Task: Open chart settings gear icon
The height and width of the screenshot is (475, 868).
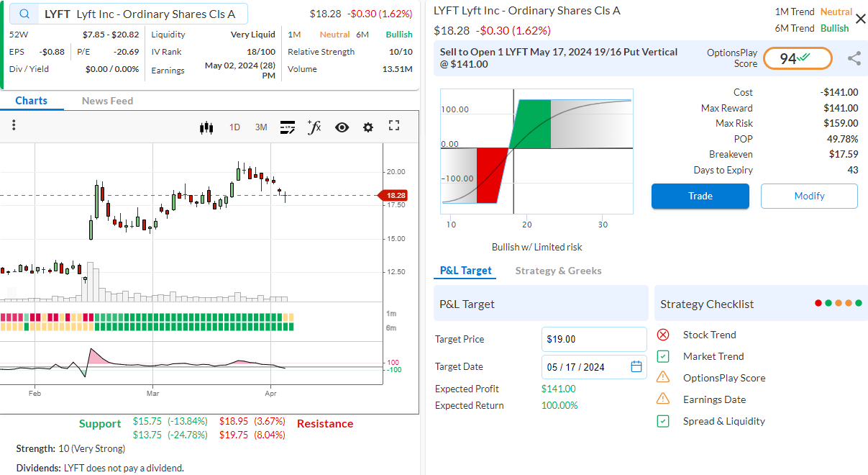Action: click(368, 127)
